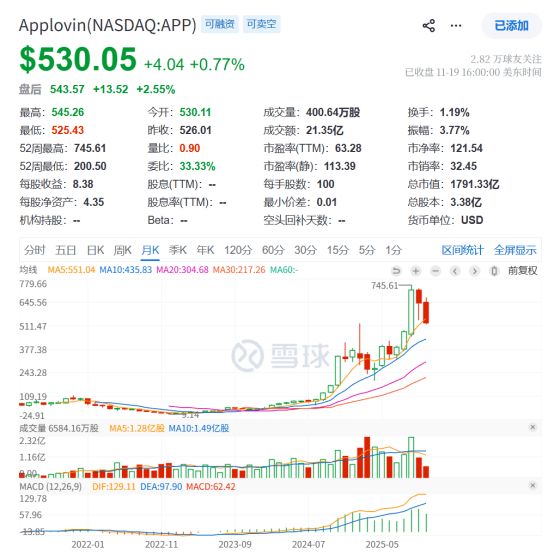The width and height of the screenshot is (554, 553).
Task: Click 全屏显示 to show fullscreen chart
Action: pyautogui.click(x=515, y=250)
